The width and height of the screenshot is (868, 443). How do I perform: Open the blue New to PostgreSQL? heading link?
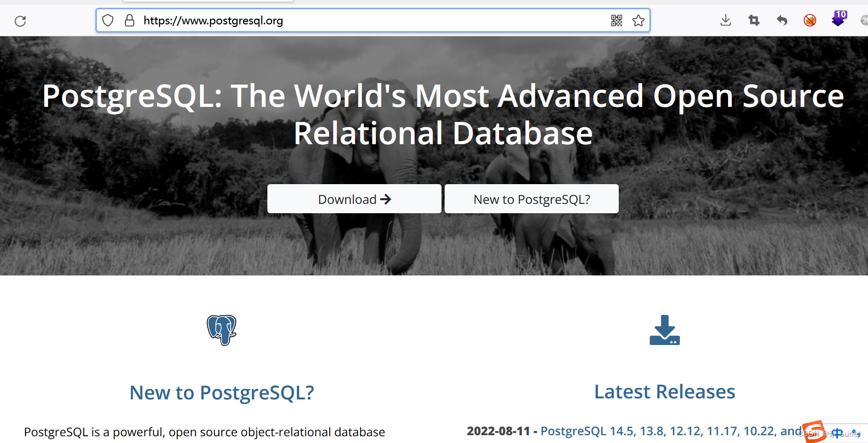coord(222,393)
